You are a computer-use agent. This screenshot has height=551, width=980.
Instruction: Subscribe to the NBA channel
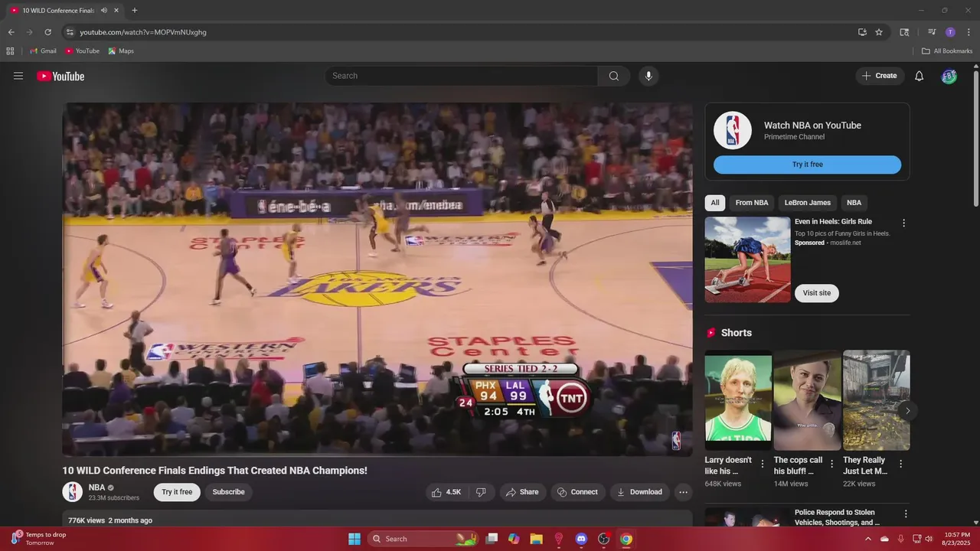(229, 492)
